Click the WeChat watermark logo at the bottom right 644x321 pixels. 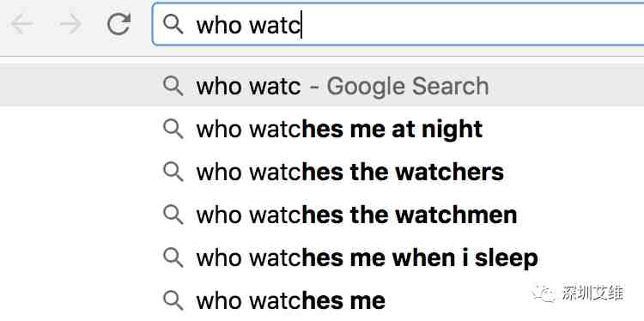pyautogui.click(x=545, y=293)
